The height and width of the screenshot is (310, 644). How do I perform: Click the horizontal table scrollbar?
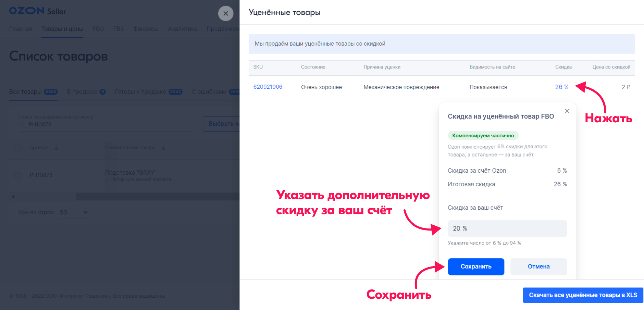pyautogui.click(x=158, y=197)
